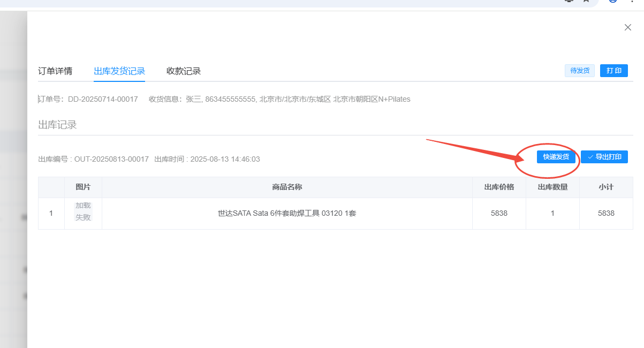The height and width of the screenshot is (348, 644).
Task: Click the failed-to-load product image placeholder
Action: click(x=83, y=212)
